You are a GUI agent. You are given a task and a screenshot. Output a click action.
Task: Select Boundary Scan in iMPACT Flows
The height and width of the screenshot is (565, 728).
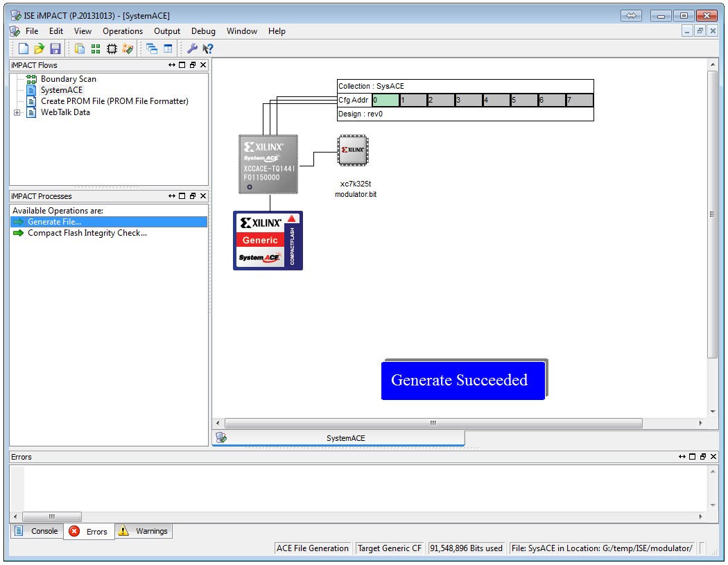(68, 79)
